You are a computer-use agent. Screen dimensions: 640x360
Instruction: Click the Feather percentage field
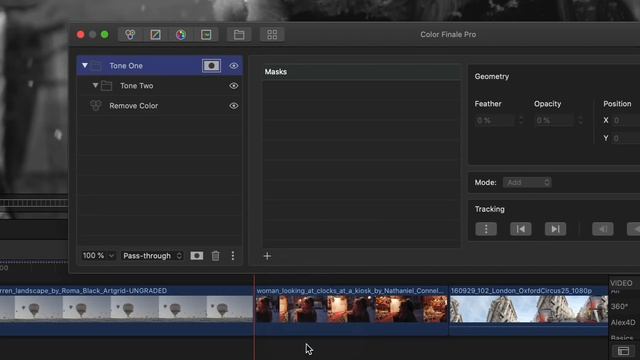coord(495,120)
